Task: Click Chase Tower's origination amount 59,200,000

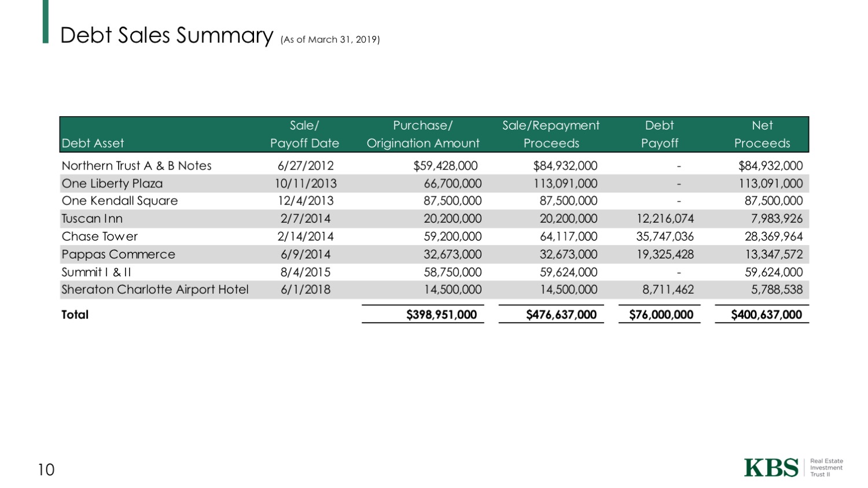Action: tap(453, 236)
